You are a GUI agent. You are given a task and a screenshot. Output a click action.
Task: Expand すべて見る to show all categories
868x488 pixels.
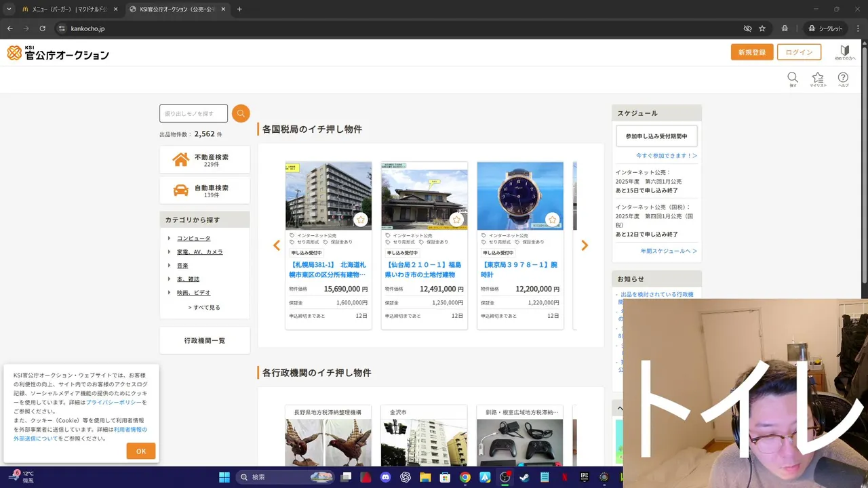tap(204, 307)
